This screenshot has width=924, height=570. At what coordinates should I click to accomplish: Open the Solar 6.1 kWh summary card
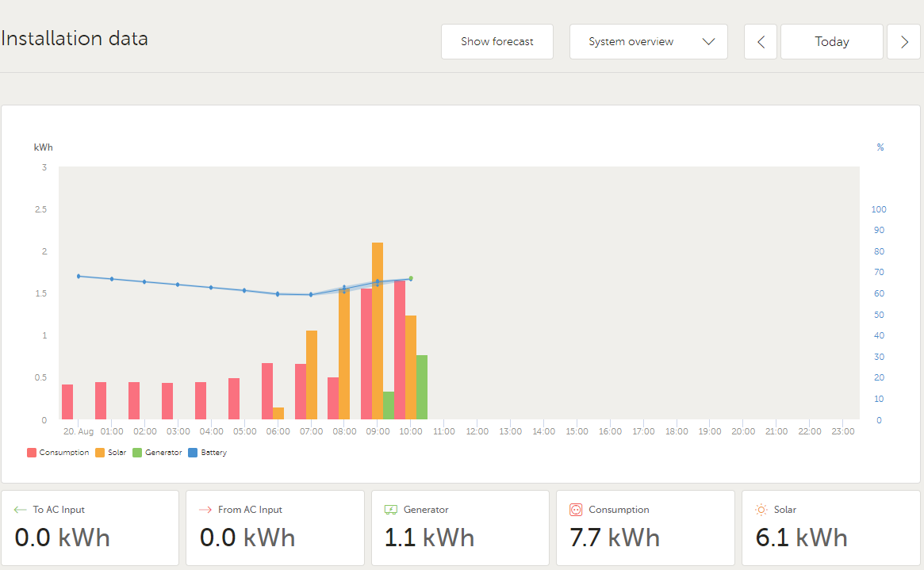830,527
